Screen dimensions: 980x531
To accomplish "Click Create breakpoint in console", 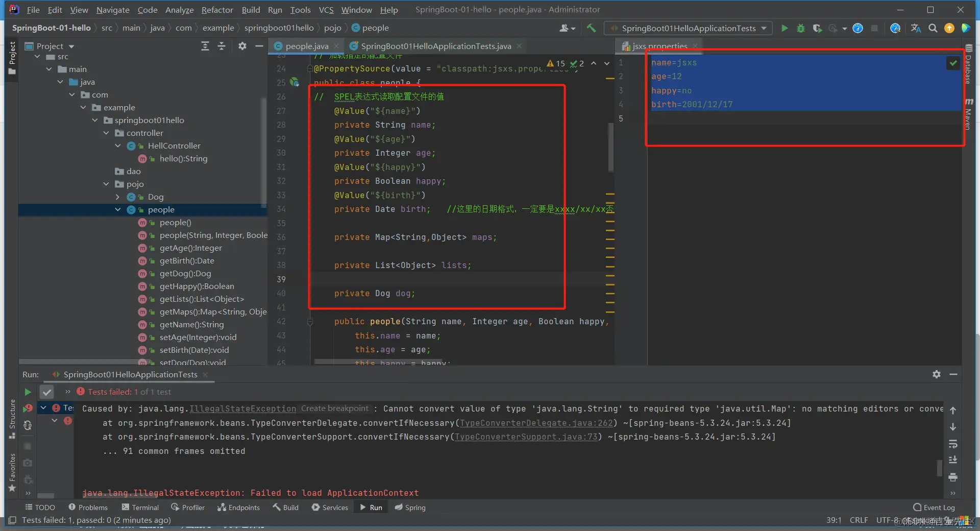I will [335, 408].
